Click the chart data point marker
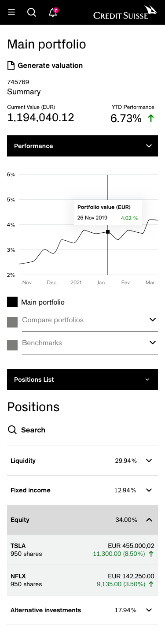 (108, 232)
